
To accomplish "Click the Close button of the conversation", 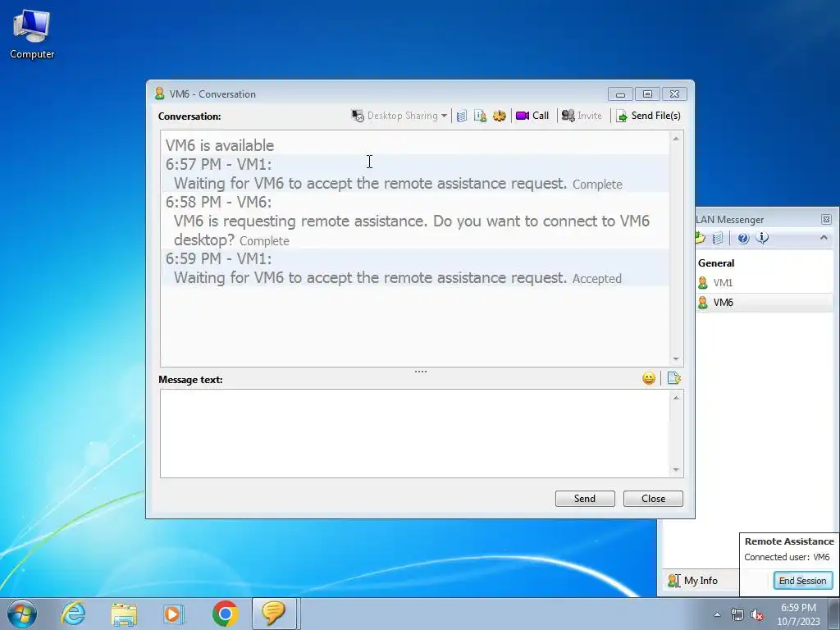I will pyautogui.click(x=653, y=498).
